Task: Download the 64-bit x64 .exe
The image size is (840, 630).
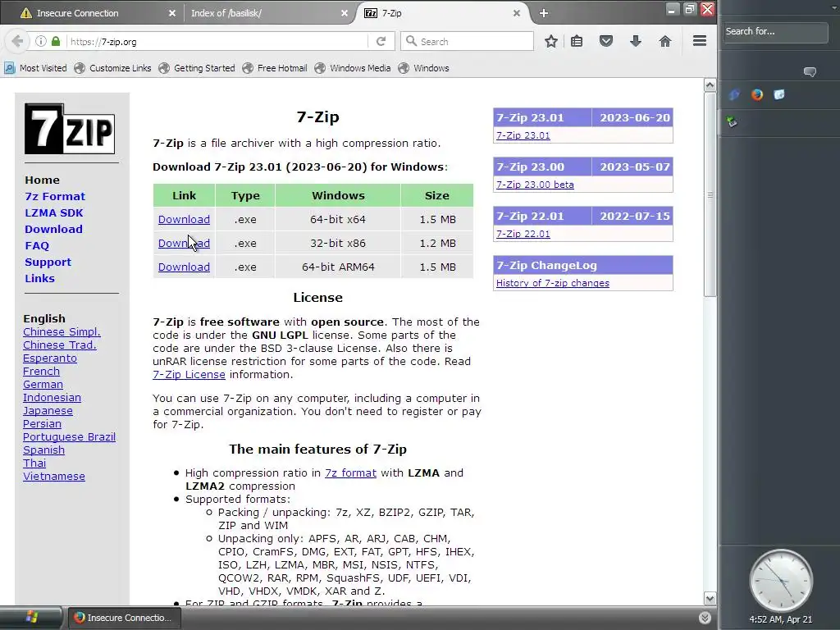Action: [x=184, y=219]
